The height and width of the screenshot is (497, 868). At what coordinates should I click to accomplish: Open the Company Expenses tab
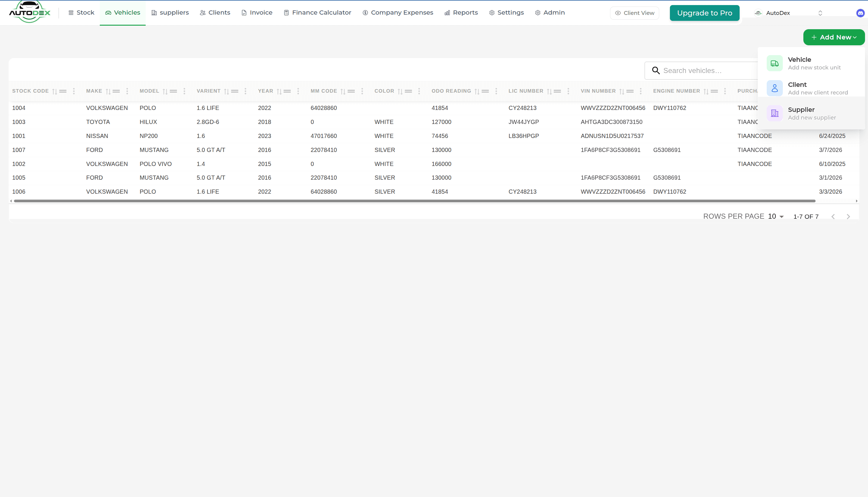[397, 13]
